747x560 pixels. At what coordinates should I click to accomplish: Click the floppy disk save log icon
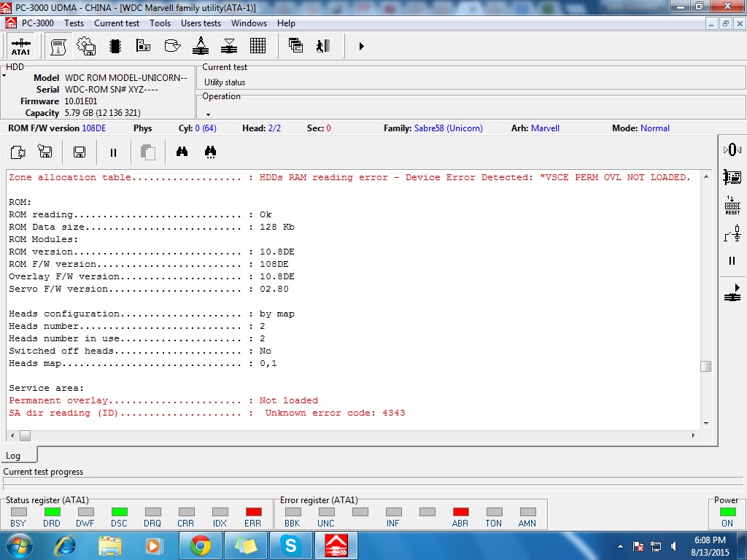(x=79, y=152)
